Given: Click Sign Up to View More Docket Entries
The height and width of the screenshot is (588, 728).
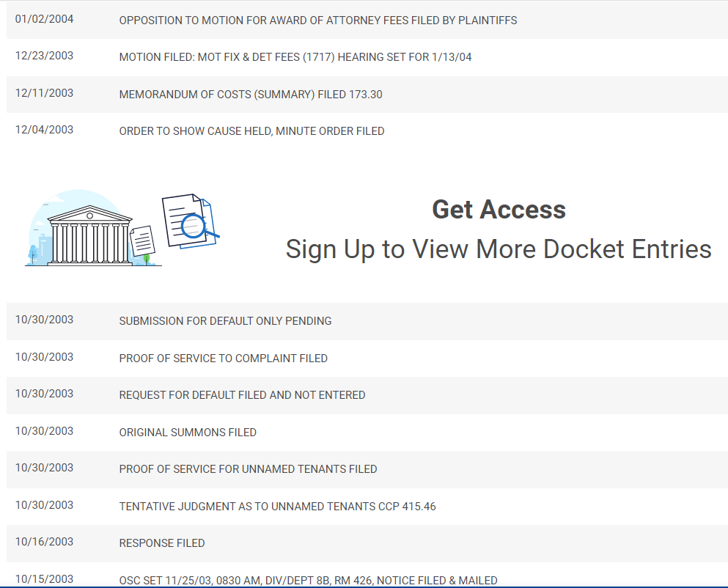Looking at the screenshot, I should 499,249.
